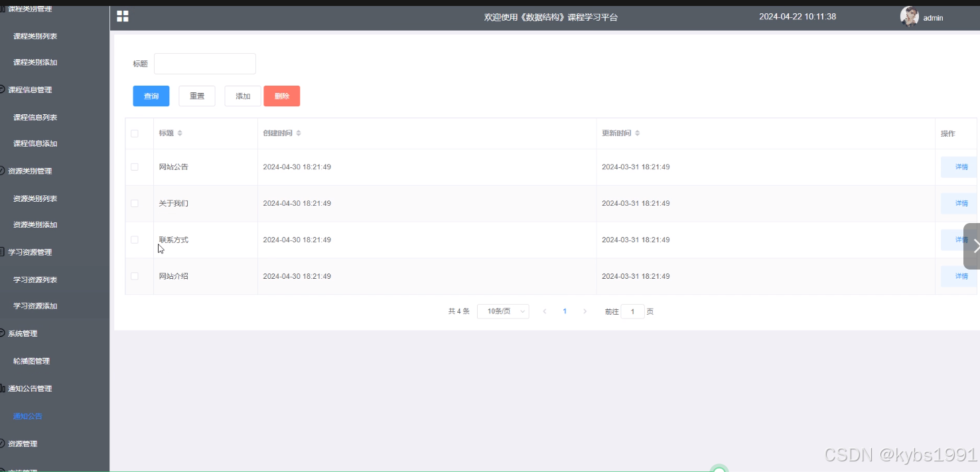Viewport: 980px width, 472px height.
Task: Open the admin user dropdown
Action: click(933, 18)
